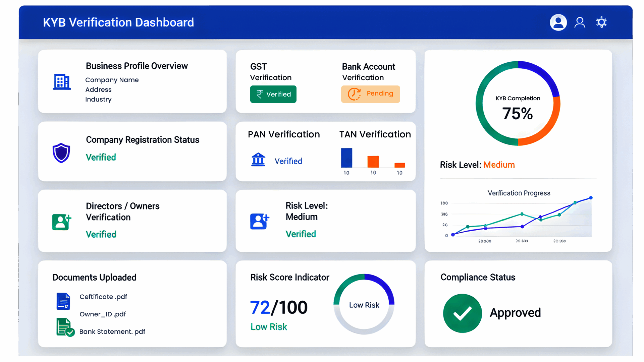Click the Bank Statement checked document icon
The image size is (644, 362).
pyautogui.click(x=65, y=327)
